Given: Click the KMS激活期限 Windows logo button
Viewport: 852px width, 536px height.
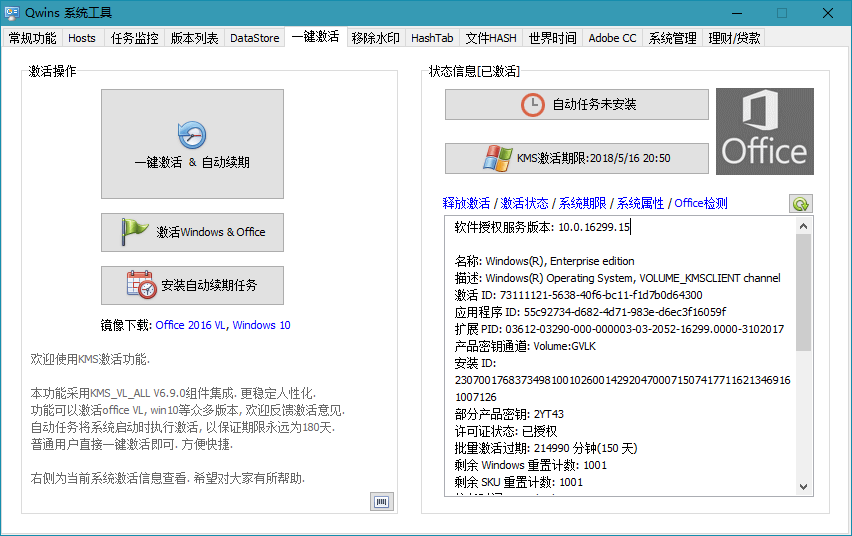Looking at the screenshot, I should (576, 158).
